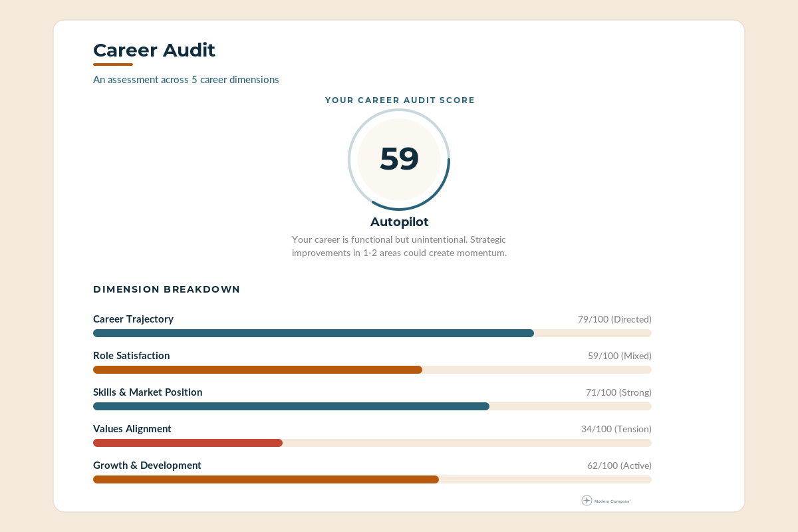Select the Your Career Audit Score header
798x532 pixels.
click(x=399, y=100)
